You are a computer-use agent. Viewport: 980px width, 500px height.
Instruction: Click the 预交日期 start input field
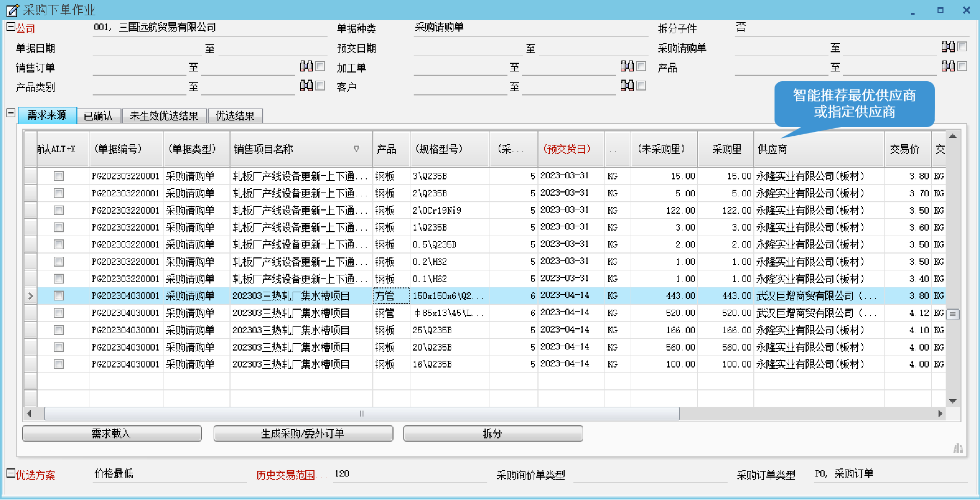(468, 48)
